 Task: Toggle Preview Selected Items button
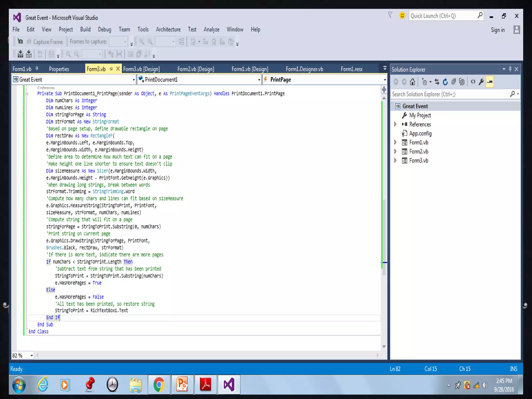pyautogui.click(x=490, y=82)
